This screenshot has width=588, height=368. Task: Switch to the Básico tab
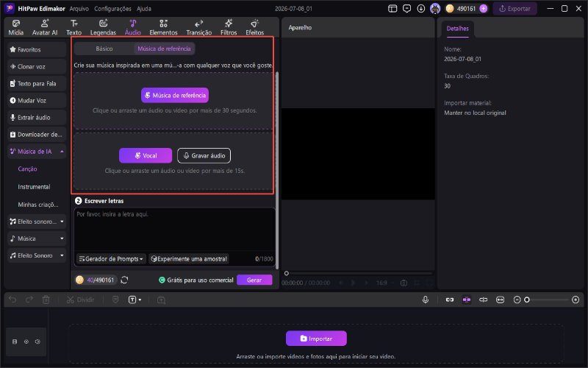[104, 49]
